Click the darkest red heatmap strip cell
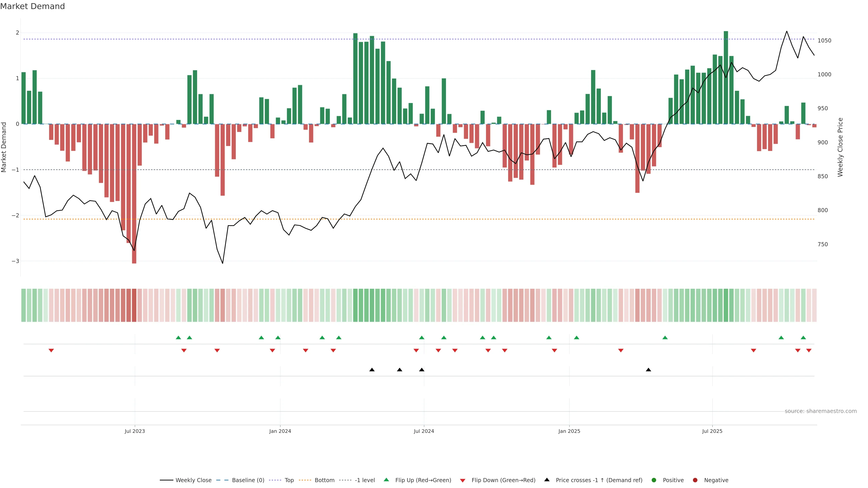This screenshot has height=488, width=868. 134,305
